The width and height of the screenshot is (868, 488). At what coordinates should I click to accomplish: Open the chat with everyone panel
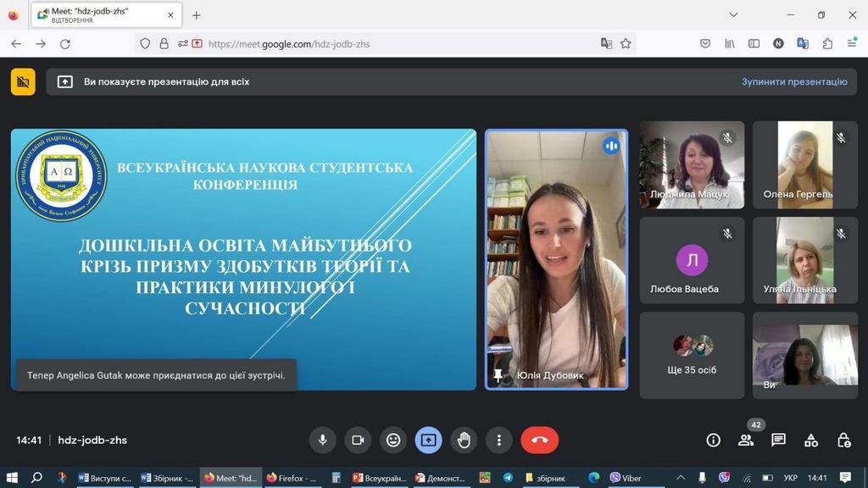coord(778,440)
